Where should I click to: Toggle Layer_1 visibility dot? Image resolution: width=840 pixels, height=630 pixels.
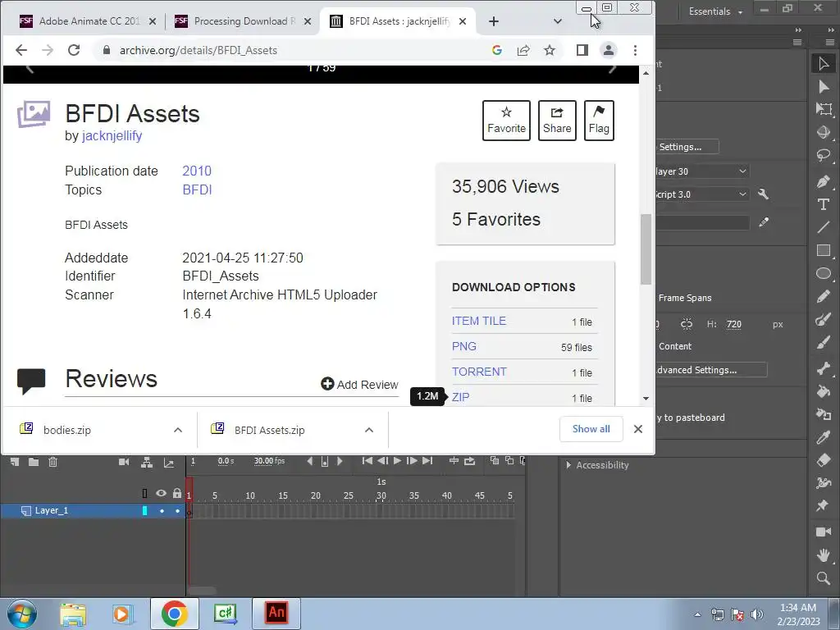(x=162, y=511)
